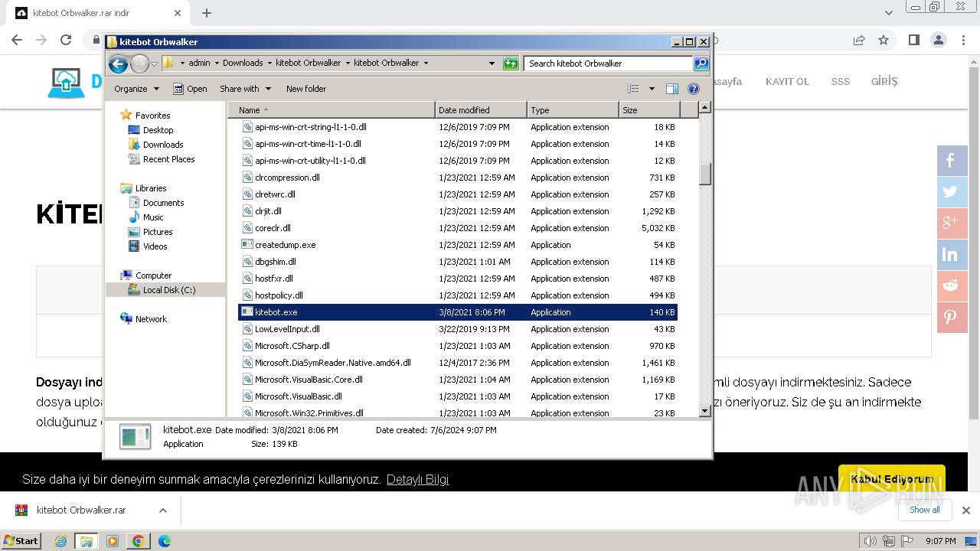Click the Explorer Help question mark icon
Screen dimensions: 980x551
tap(694, 89)
